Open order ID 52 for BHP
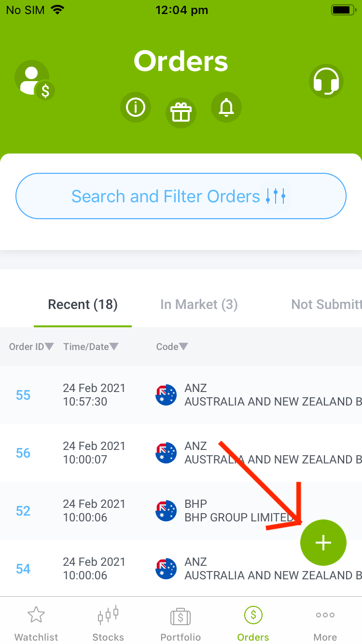 (23, 511)
